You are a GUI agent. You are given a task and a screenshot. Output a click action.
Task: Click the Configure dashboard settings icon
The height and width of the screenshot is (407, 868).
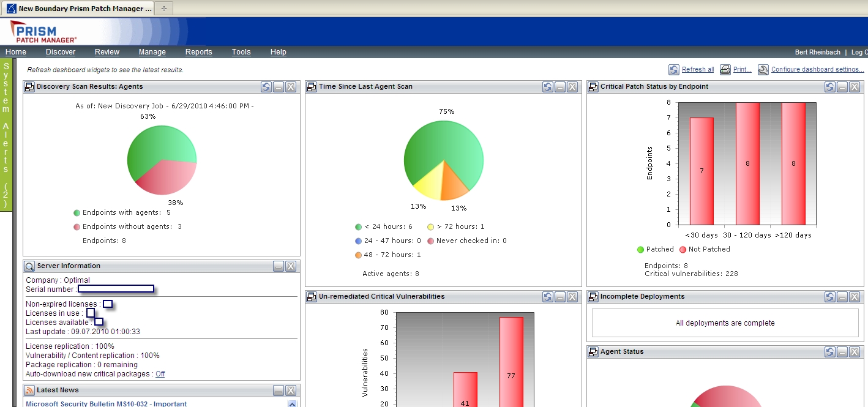[763, 70]
